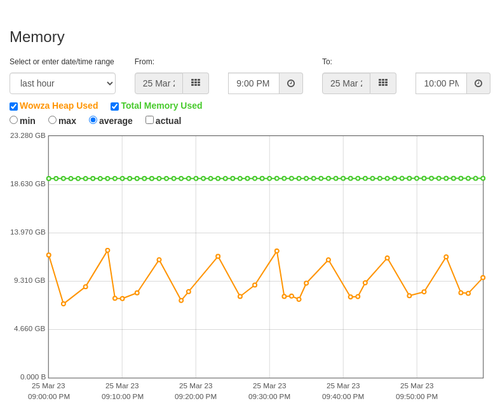Click the 09:00:00 PM x-axis label
This screenshot has width=500, height=403.
(49, 397)
